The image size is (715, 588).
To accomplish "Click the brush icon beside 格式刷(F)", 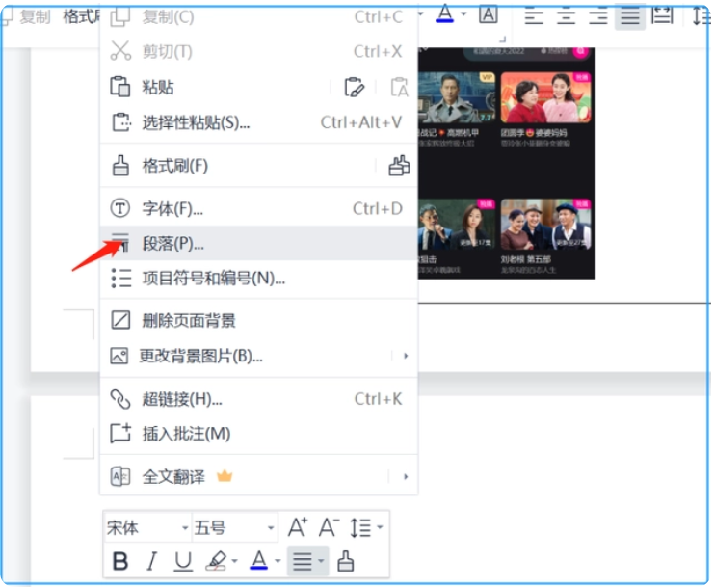I will pos(120,166).
